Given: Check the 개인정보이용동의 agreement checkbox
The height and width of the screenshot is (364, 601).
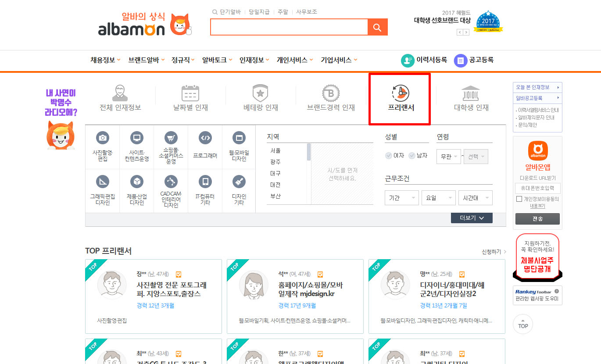Looking at the screenshot, I should pos(519,199).
